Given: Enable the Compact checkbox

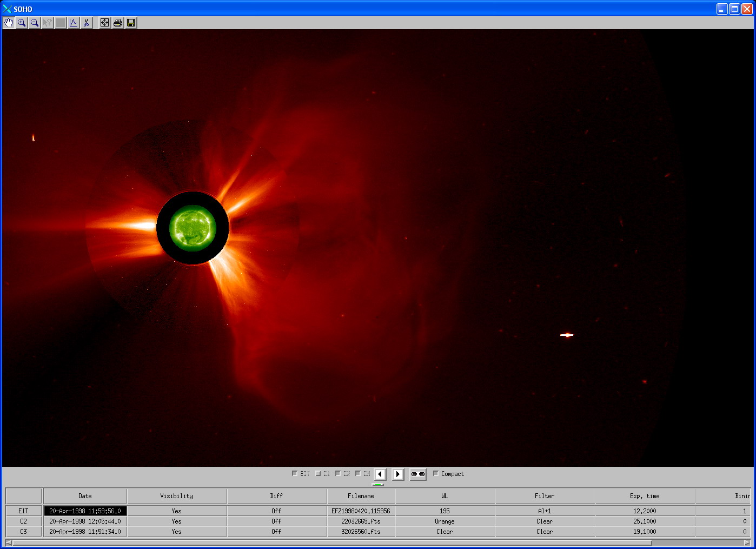Looking at the screenshot, I should (x=436, y=474).
